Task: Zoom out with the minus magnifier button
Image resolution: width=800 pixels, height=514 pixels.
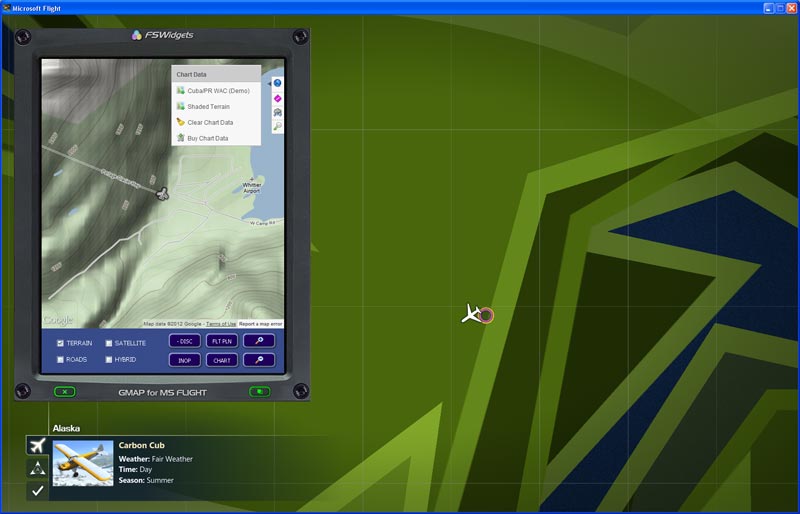Action: coord(259,360)
